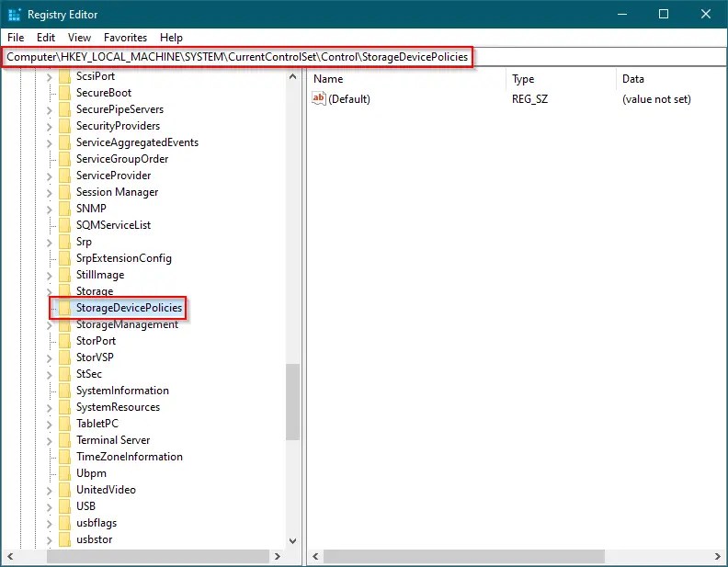This screenshot has height=567, width=728.
Task: Sort values by the Type column header
Action: (562, 79)
